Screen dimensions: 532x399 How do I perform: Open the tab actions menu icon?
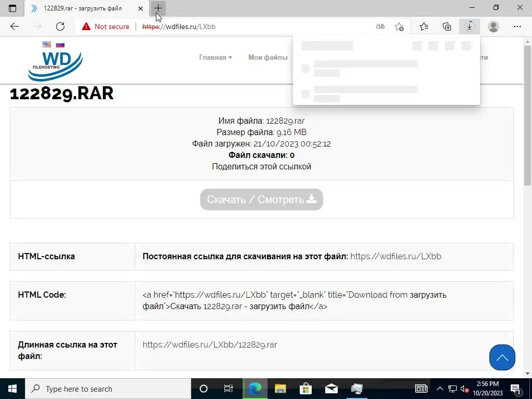pos(12,8)
